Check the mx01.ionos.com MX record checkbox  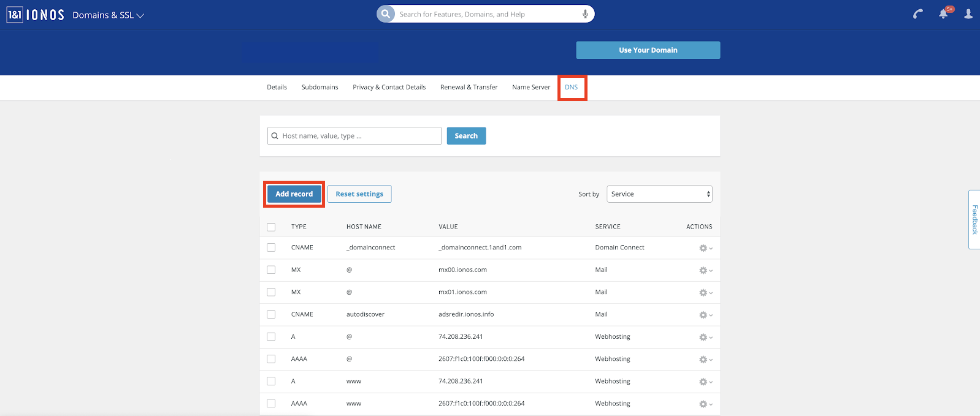click(x=271, y=292)
